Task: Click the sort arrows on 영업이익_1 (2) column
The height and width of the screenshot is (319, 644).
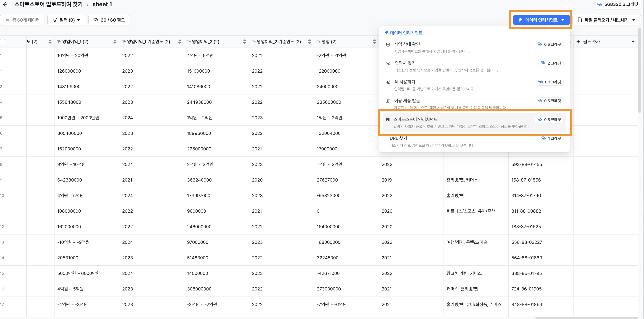Action: tap(115, 42)
